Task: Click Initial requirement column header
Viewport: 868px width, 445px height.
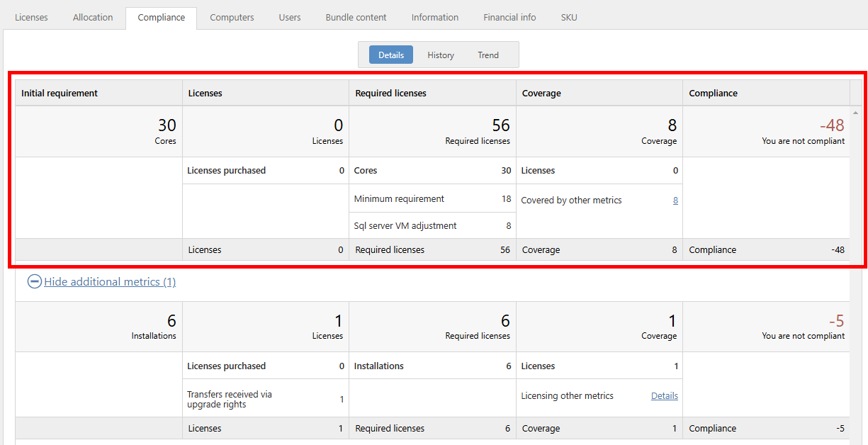Action: tap(98, 93)
